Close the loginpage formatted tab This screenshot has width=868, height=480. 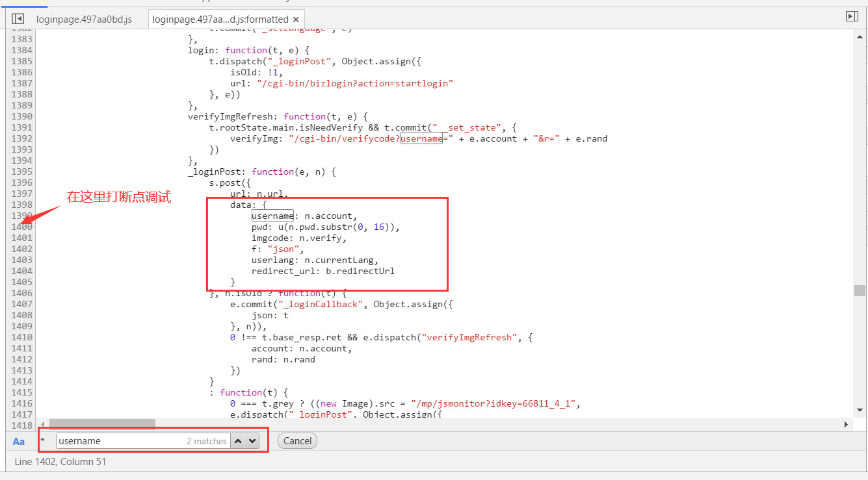click(296, 19)
